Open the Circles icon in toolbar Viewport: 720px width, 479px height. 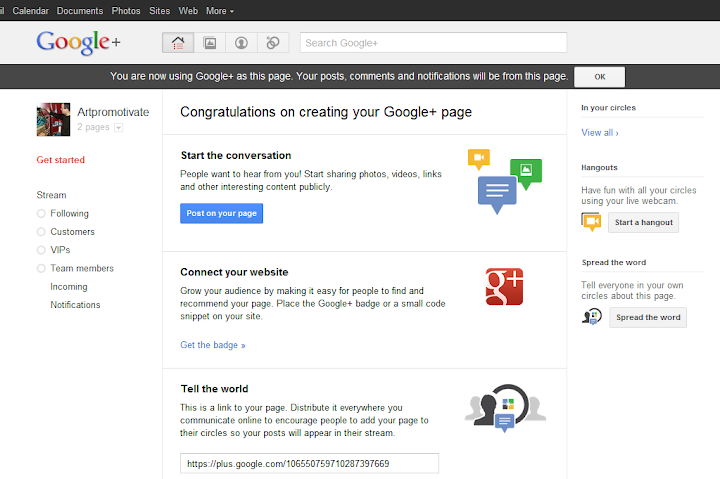(x=273, y=43)
